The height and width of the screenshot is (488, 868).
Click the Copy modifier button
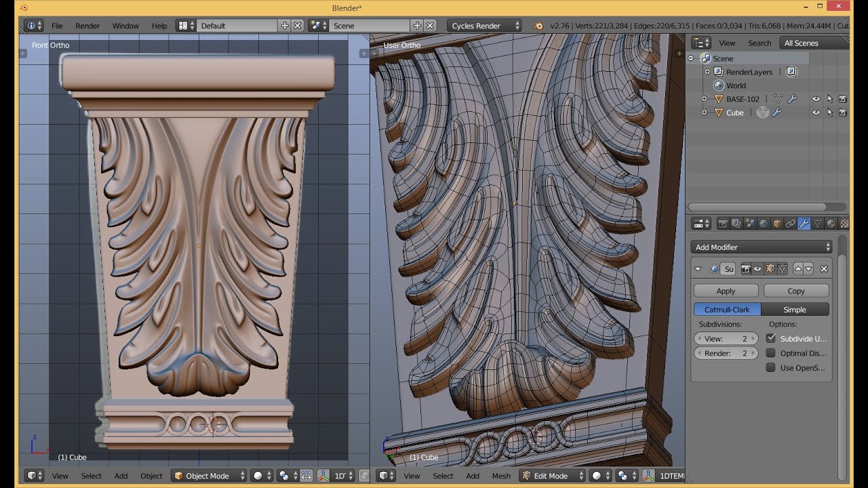[x=796, y=291]
